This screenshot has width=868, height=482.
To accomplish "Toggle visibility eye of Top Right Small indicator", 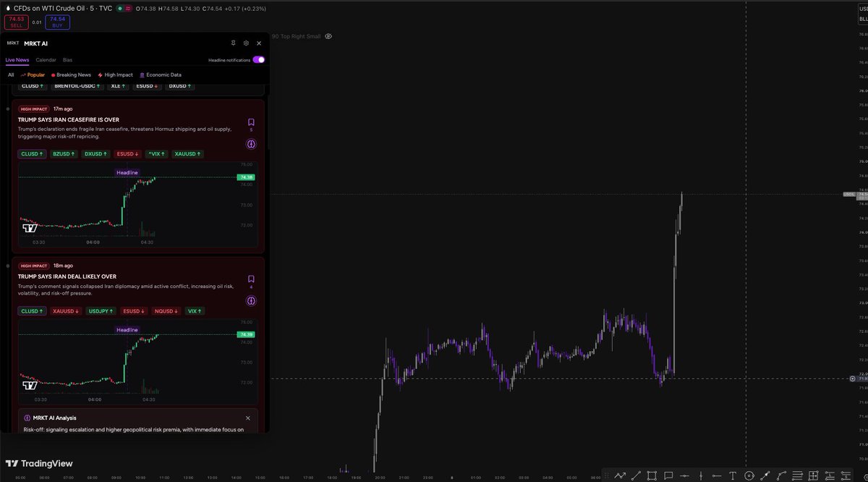I will (x=328, y=35).
